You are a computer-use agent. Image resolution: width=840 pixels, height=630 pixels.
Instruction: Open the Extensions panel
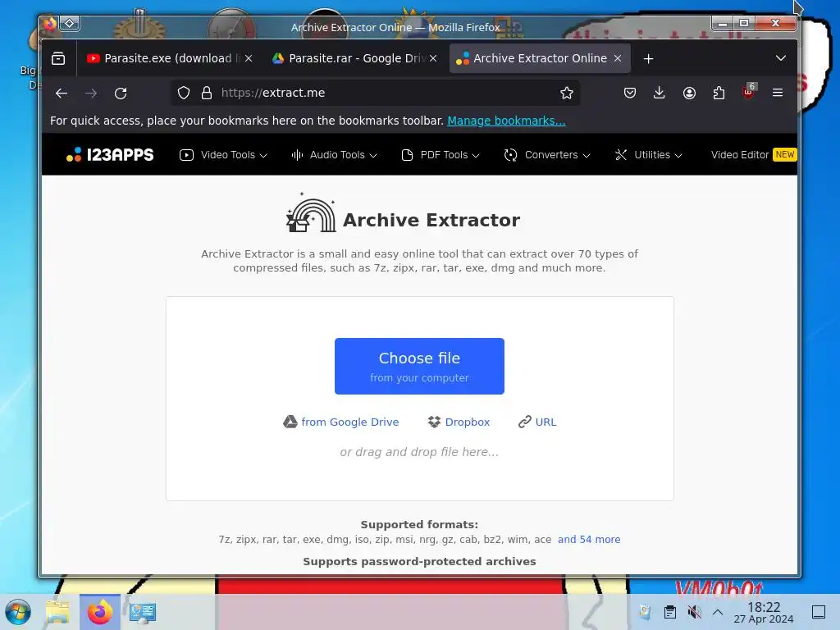[719, 94]
